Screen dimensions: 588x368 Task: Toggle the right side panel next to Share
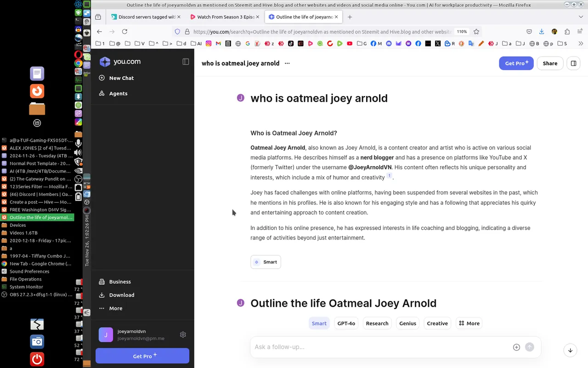pos(573,63)
